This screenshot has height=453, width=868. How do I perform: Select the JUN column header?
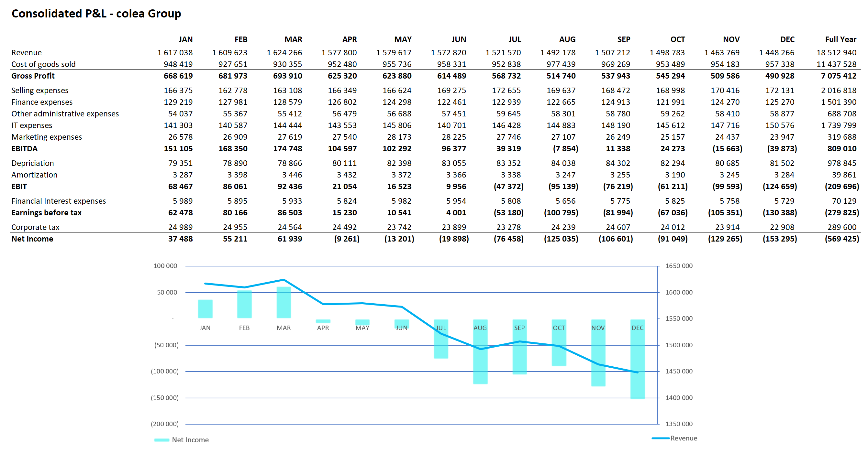click(459, 39)
